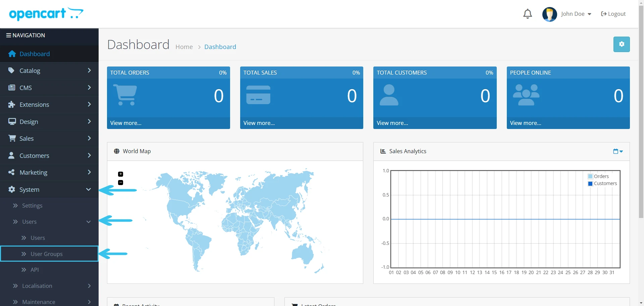Click the Logout link

[613, 14]
